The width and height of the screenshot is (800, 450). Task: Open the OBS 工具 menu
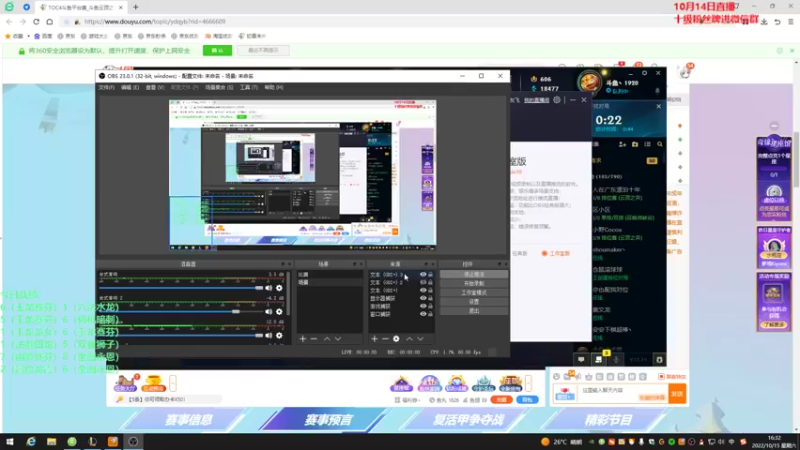[x=248, y=88]
